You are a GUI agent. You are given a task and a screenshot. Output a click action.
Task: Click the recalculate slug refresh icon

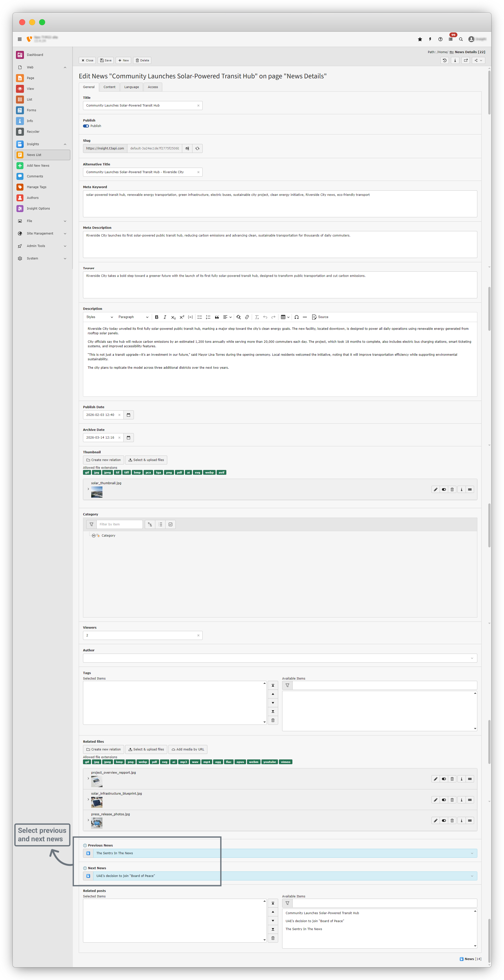pyautogui.click(x=197, y=148)
